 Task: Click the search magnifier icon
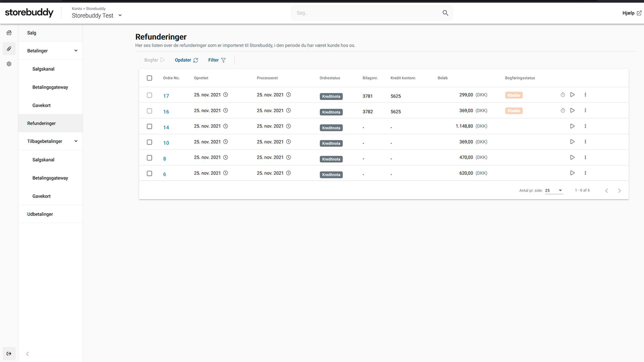click(445, 13)
